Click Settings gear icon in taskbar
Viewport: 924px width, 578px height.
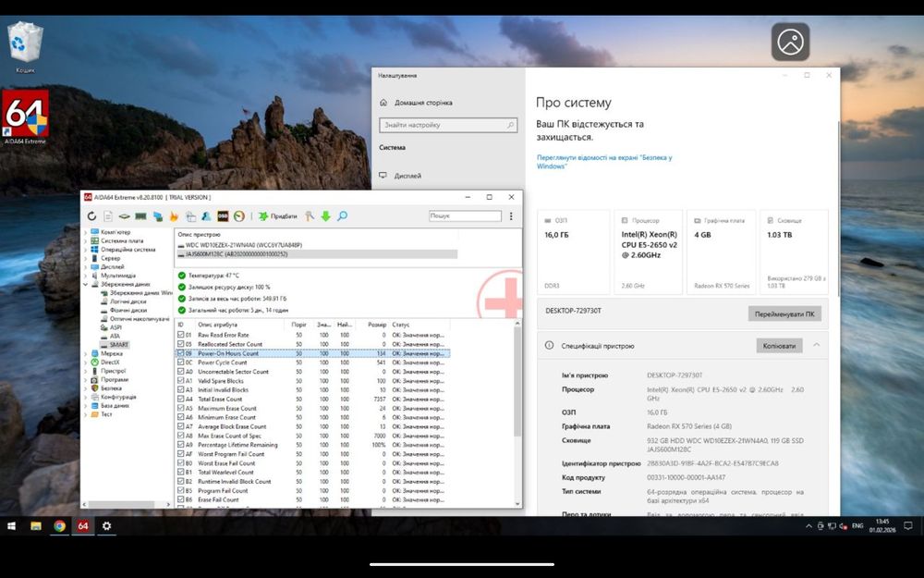click(106, 525)
